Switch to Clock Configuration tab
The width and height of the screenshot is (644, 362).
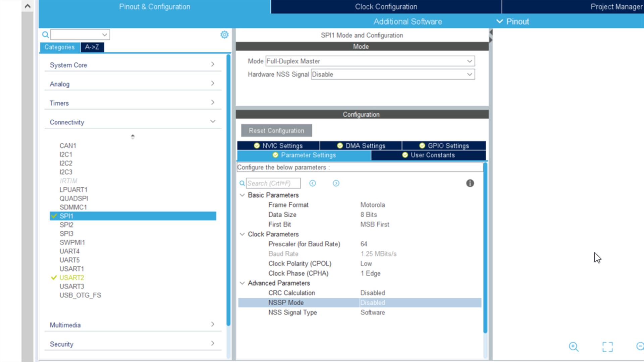point(386,7)
